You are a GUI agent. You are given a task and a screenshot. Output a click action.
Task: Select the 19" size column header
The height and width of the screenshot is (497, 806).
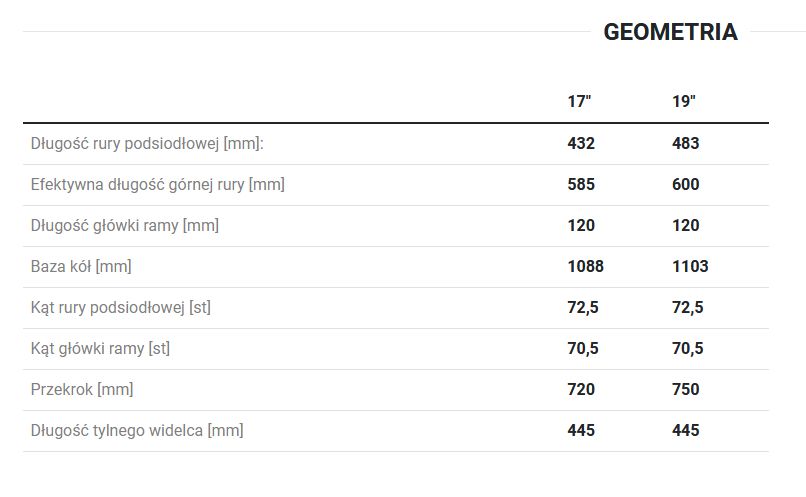684,101
